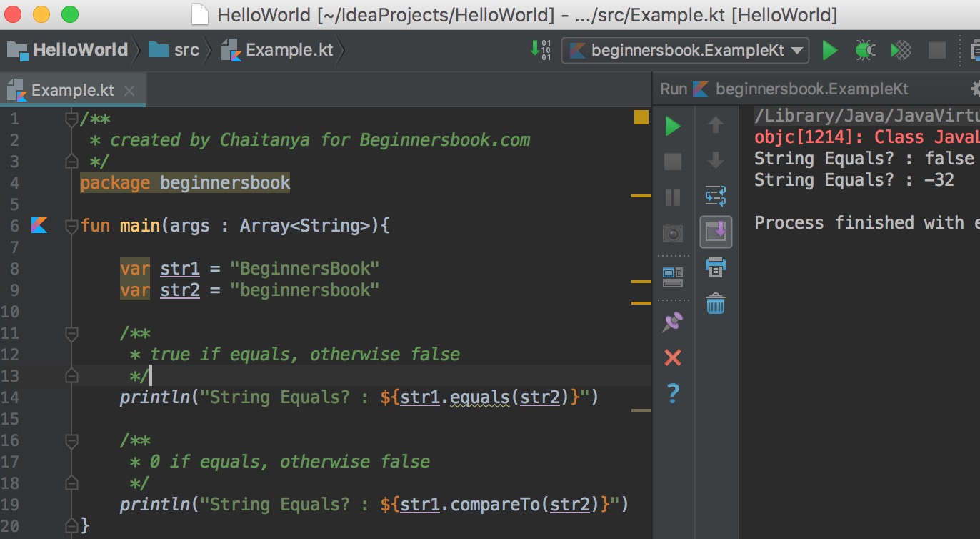980x539 pixels.
Task: Pin the Run tool window tab
Action: pos(672,322)
